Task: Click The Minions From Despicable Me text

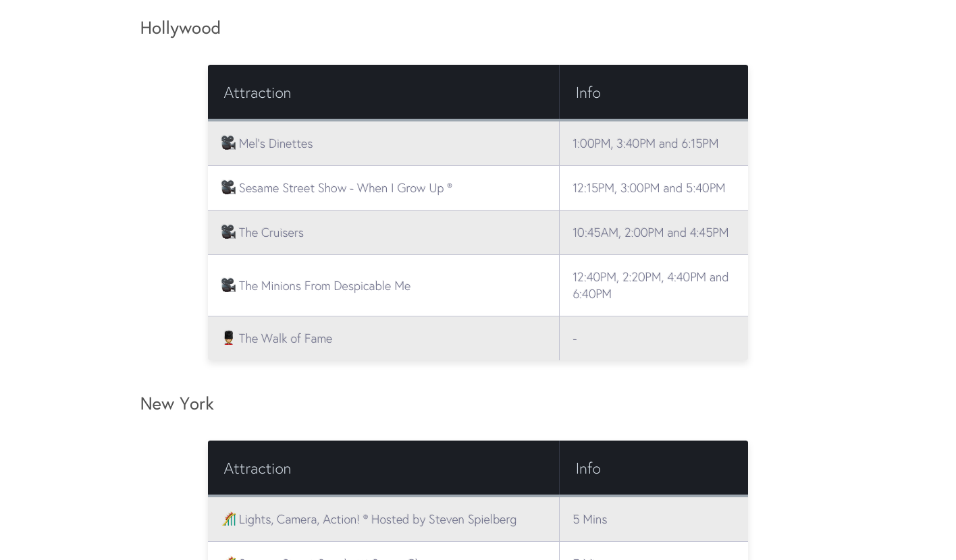Action: click(x=324, y=286)
